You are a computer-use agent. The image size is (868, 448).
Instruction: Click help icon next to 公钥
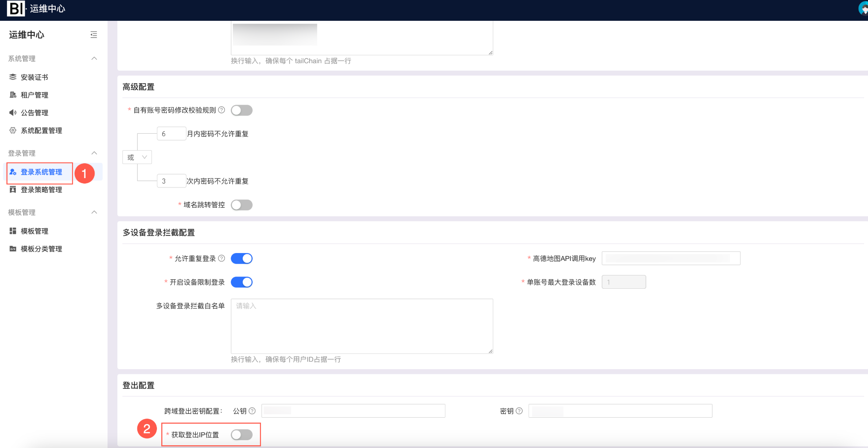[252, 411]
